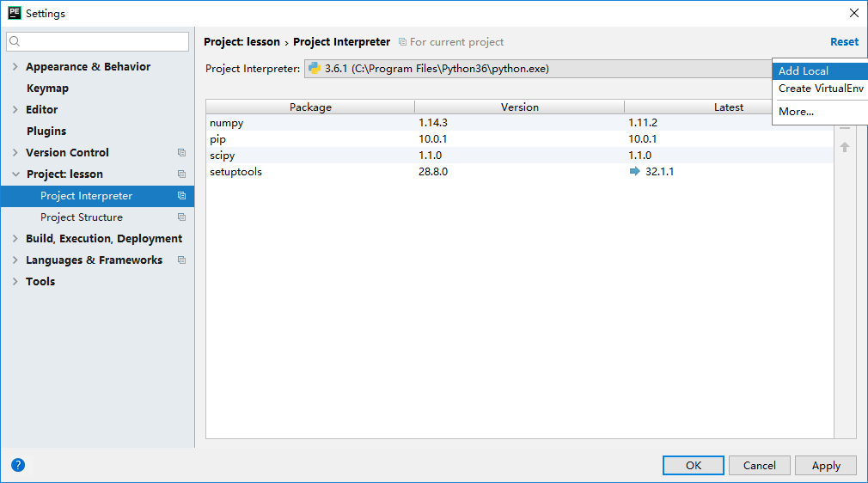Sort by the Latest column header
868x483 pixels.
[729, 107]
